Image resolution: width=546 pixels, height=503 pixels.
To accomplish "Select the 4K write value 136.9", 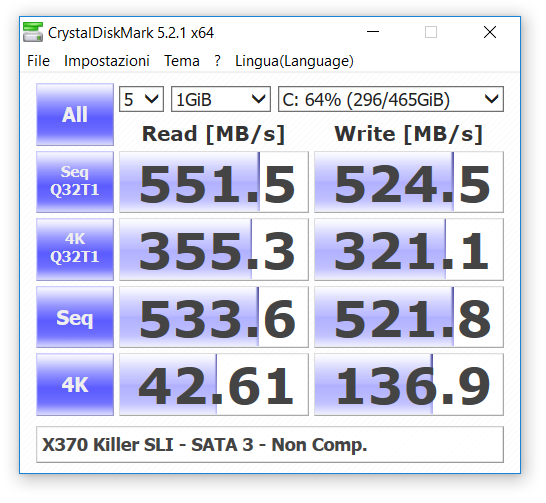I will click(x=409, y=385).
